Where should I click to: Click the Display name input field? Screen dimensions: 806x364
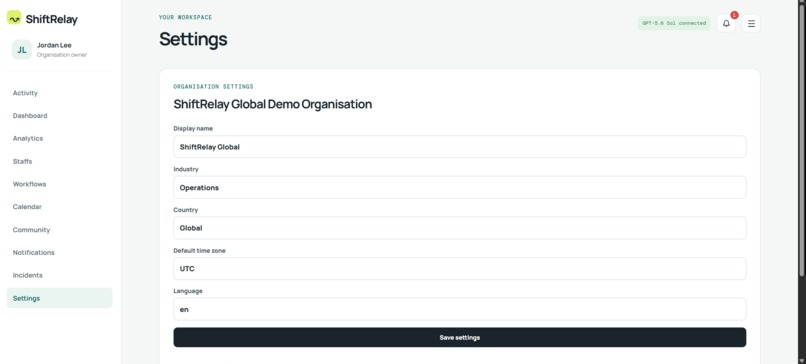(x=460, y=147)
